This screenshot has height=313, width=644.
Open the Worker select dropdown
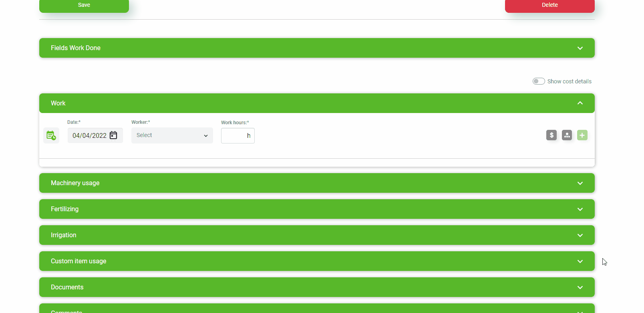(172, 135)
